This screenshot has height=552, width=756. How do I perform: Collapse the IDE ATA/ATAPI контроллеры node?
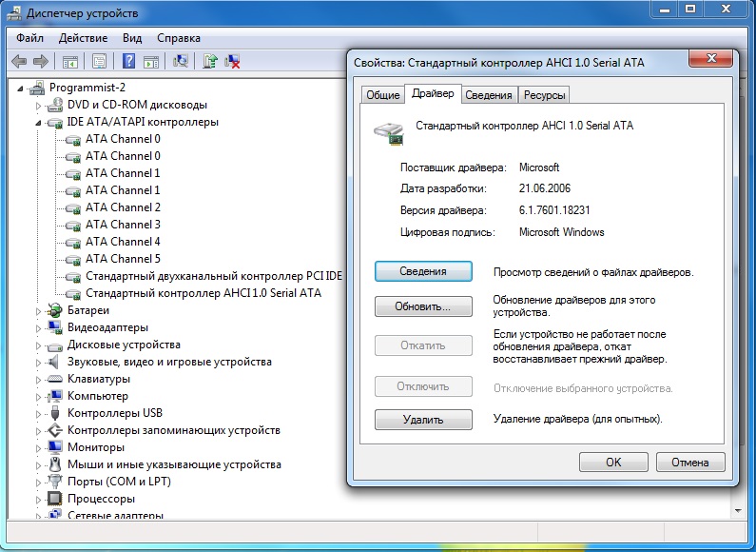[39, 123]
